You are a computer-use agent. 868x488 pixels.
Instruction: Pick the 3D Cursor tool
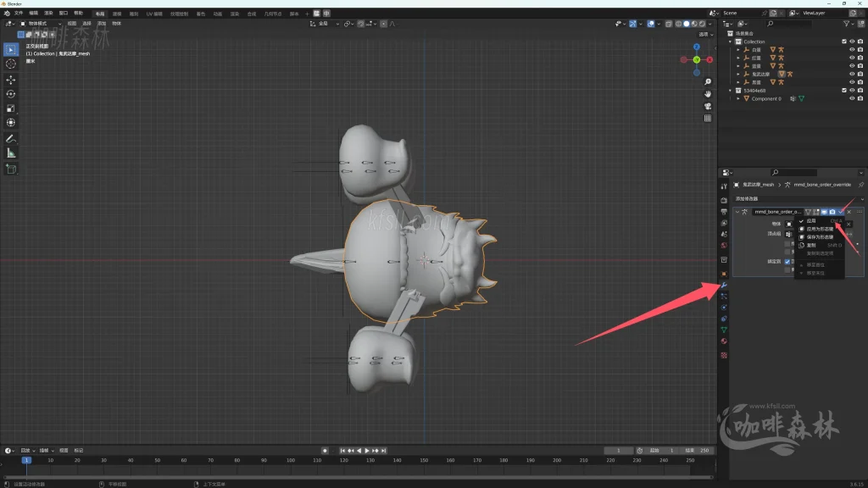[11, 64]
